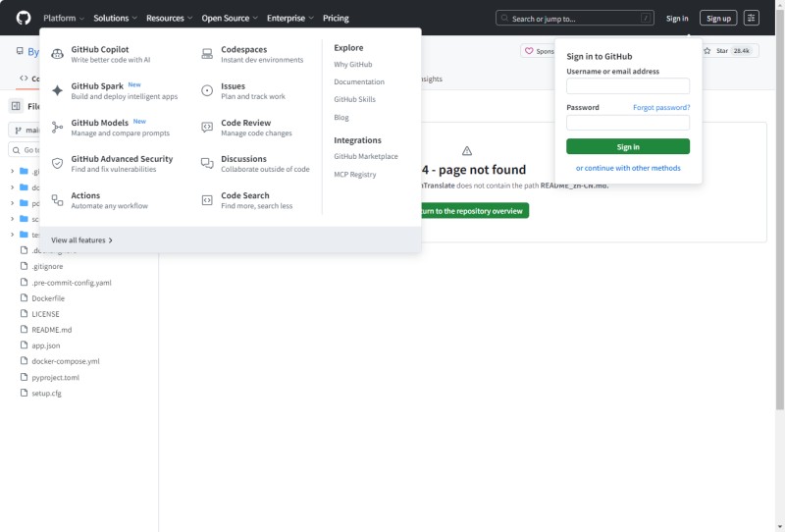Click the Advanced Security shield icon

click(57, 164)
